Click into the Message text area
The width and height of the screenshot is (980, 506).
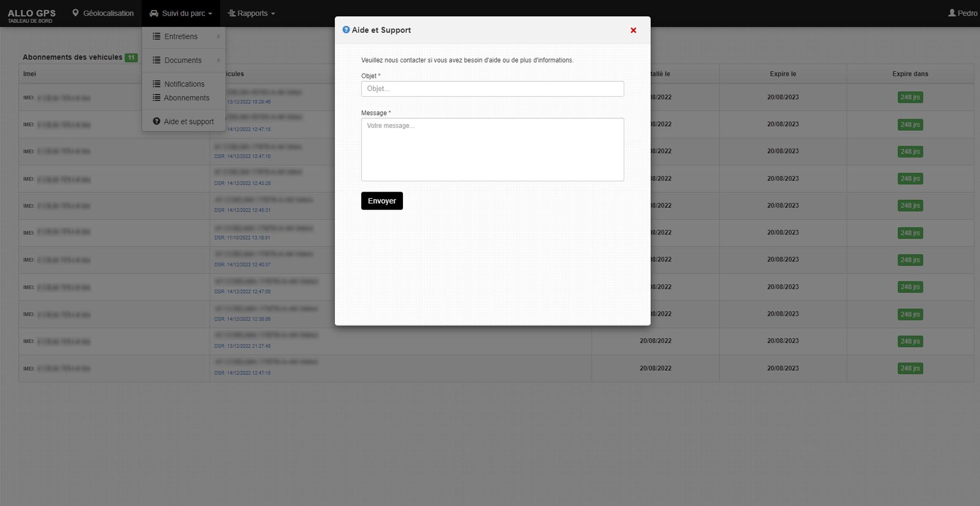492,149
